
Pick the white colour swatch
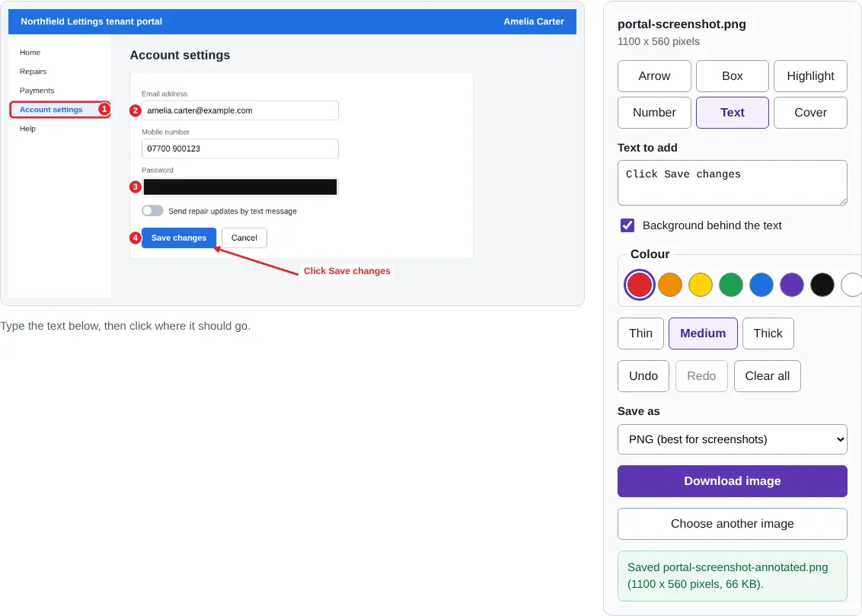click(851, 285)
